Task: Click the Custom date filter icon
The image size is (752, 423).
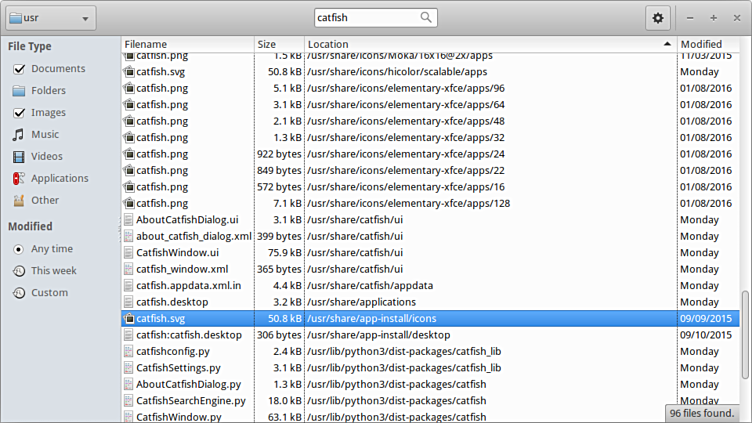Action: (18, 293)
